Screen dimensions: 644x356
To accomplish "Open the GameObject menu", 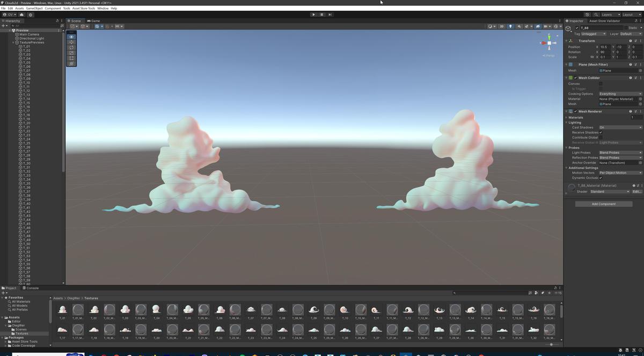I will coord(34,8).
